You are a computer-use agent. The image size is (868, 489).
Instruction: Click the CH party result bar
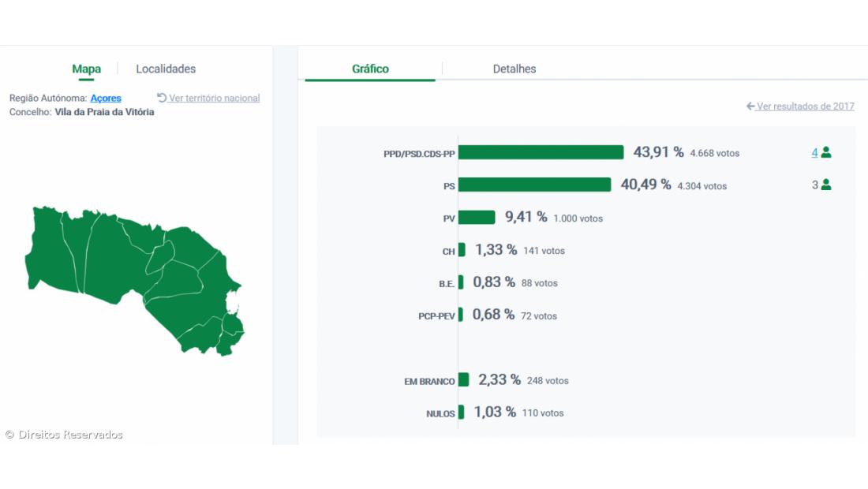coord(462,250)
